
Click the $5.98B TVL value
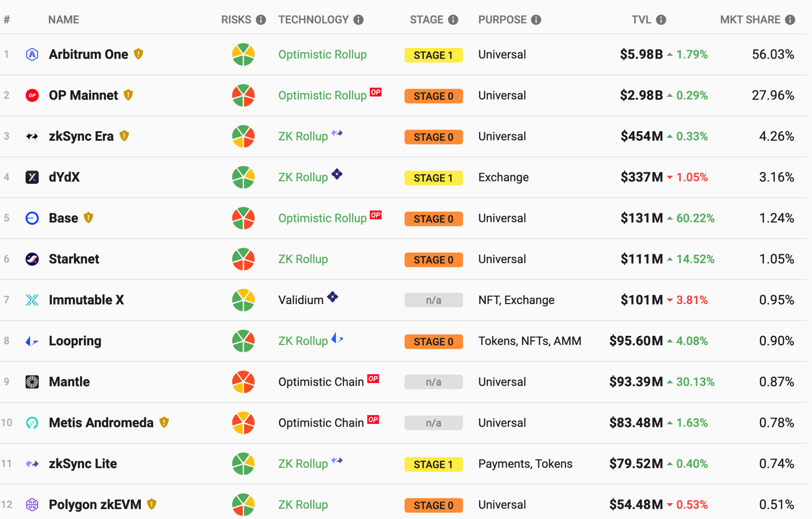[642, 54]
